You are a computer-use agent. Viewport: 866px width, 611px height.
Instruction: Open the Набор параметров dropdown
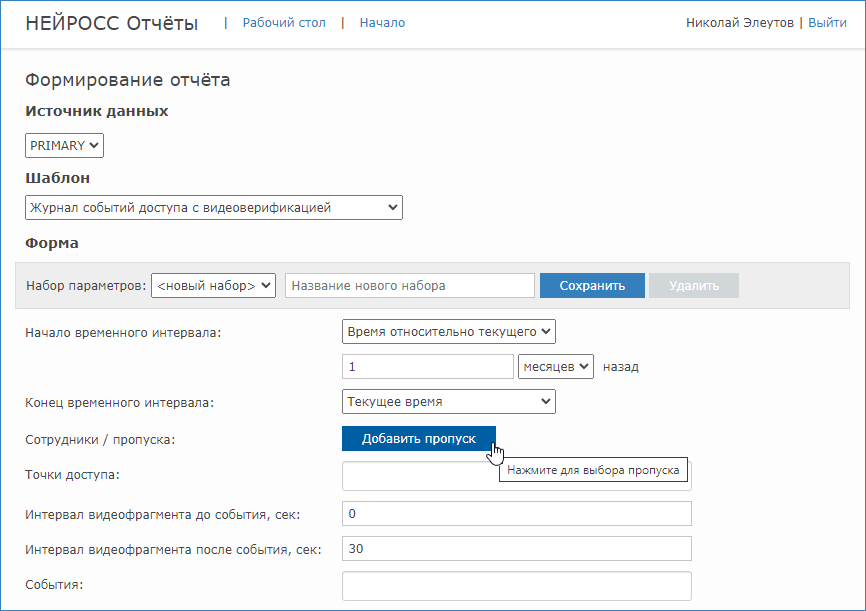[x=213, y=285]
